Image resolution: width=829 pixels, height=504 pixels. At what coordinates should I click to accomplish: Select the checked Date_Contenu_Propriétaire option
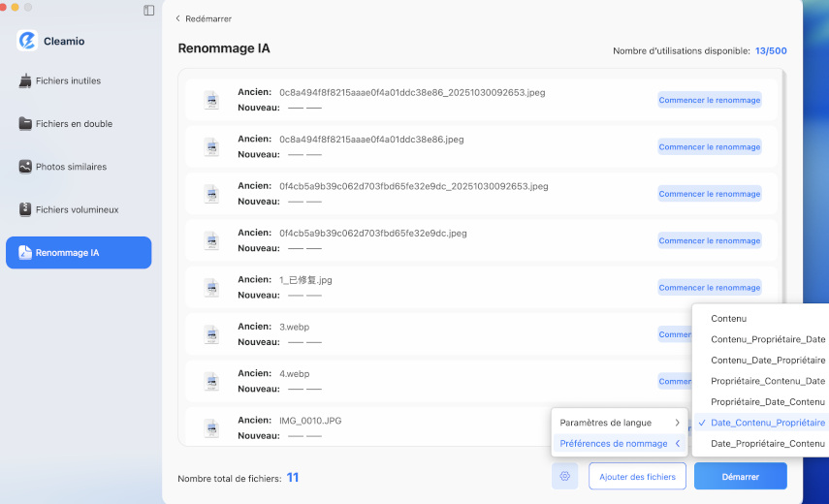pyautogui.click(x=767, y=423)
